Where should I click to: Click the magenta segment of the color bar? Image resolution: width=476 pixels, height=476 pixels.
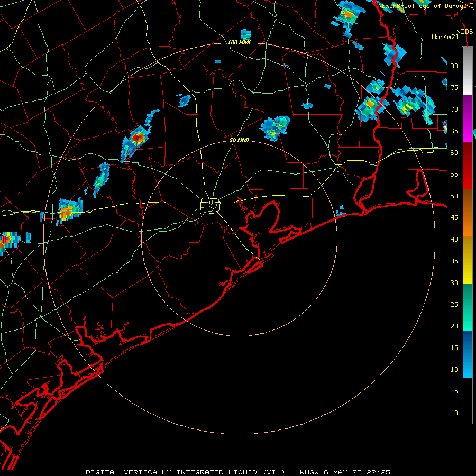tap(467, 118)
